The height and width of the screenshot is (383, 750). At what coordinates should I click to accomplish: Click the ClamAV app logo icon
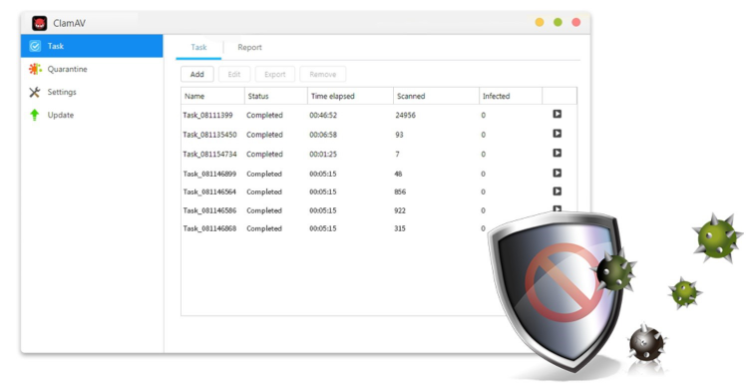(40, 23)
